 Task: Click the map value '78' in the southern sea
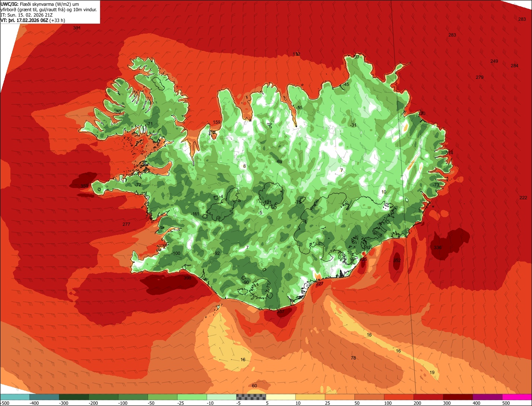point(353,358)
